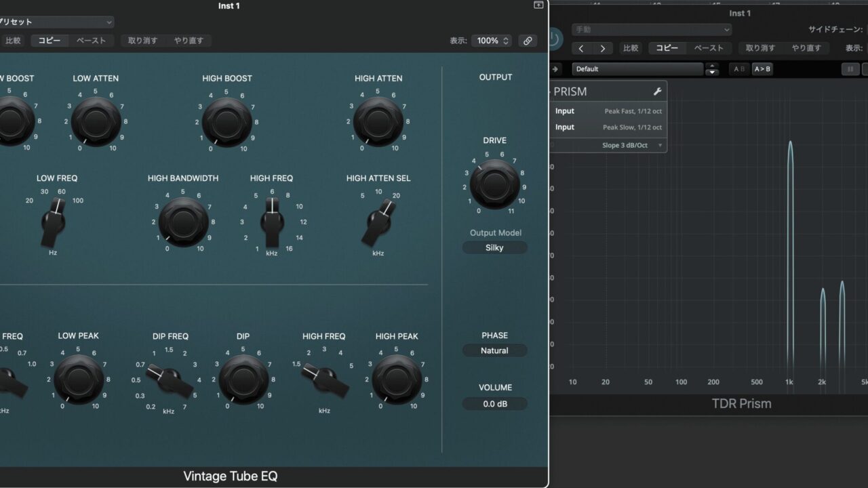Open the Output Model Silky dropdown
The height and width of the screenshot is (488, 868).
(x=494, y=248)
